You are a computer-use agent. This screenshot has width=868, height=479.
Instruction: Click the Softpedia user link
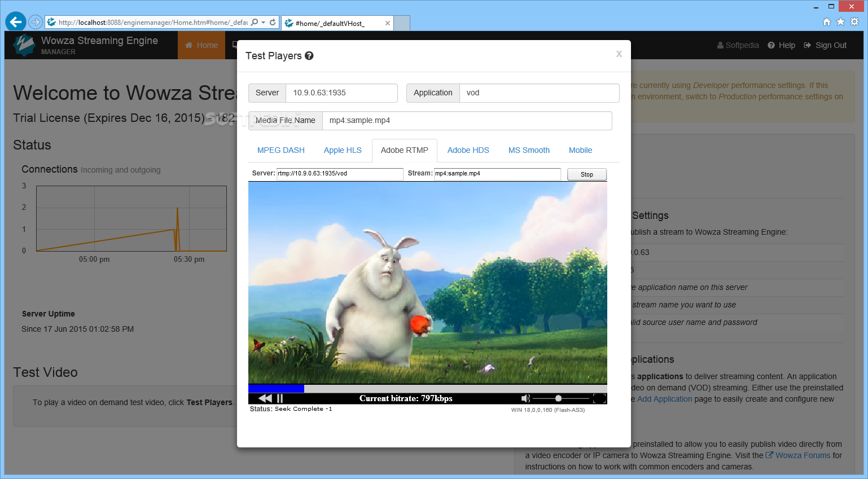coord(738,45)
